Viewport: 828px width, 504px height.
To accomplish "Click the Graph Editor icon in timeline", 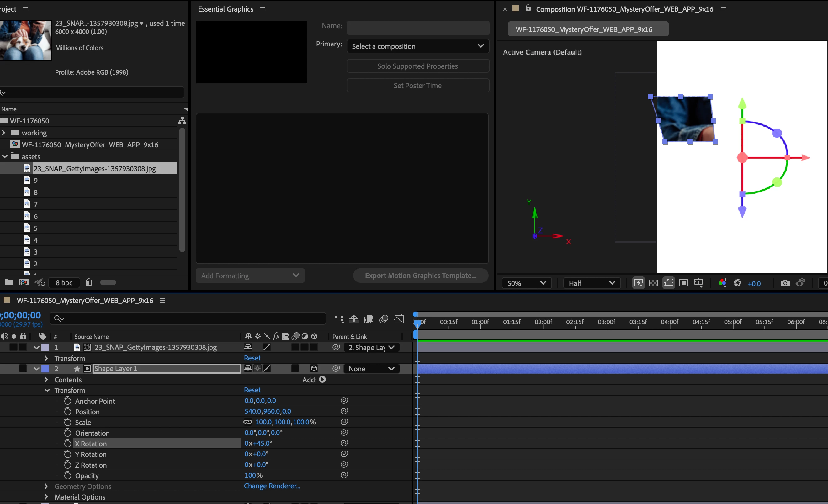I will pos(399,319).
